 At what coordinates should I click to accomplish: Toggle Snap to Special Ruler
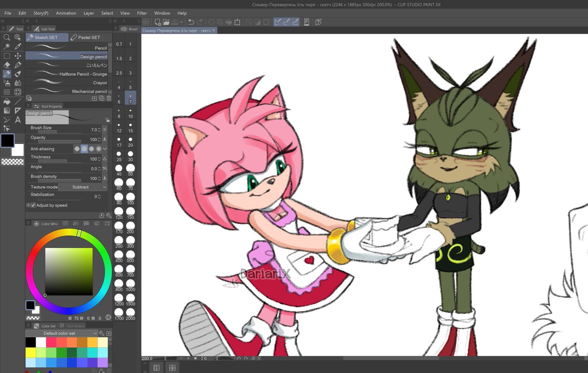287,22
